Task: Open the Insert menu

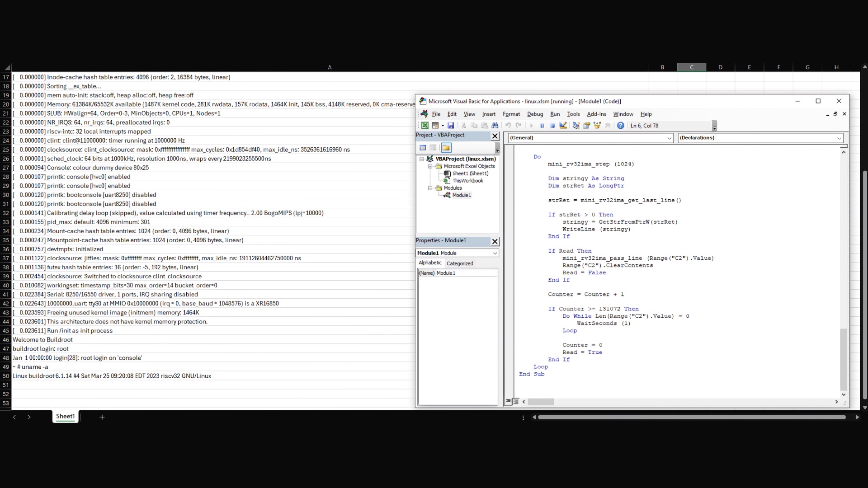Action: point(489,114)
